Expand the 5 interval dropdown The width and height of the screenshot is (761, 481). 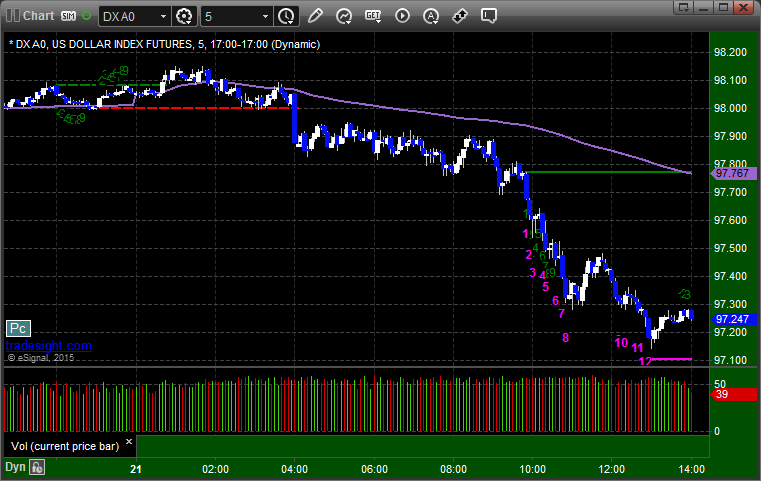(265, 17)
